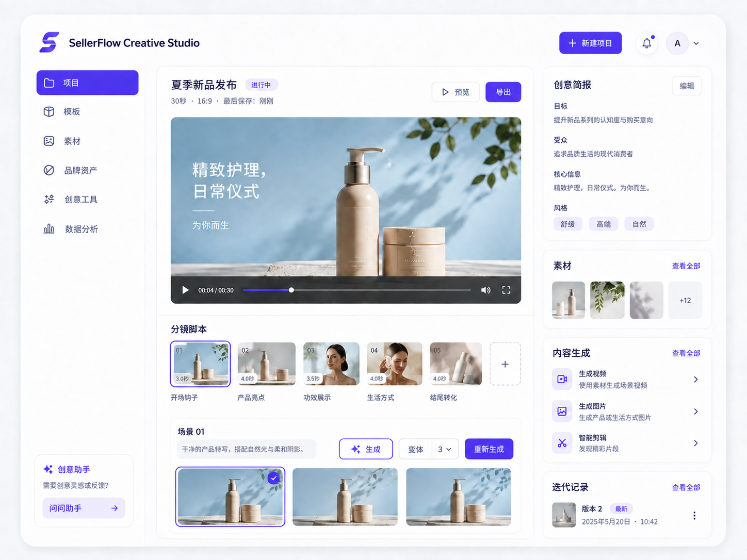Select the 产品亮点 storyboard thumbnail
Viewport: 747px width, 560px height.
[267, 364]
